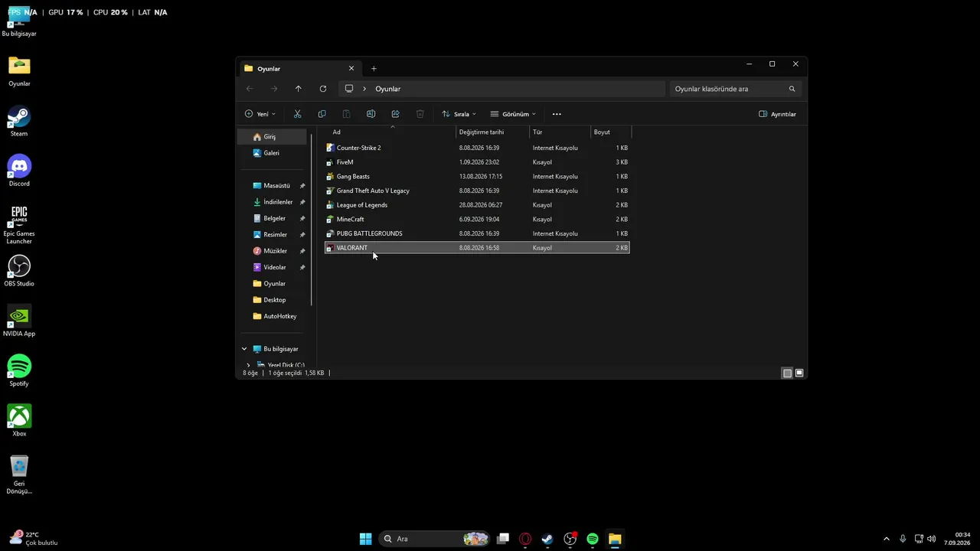
Task: Open Task View on the taskbar
Action: [x=503, y=539]
